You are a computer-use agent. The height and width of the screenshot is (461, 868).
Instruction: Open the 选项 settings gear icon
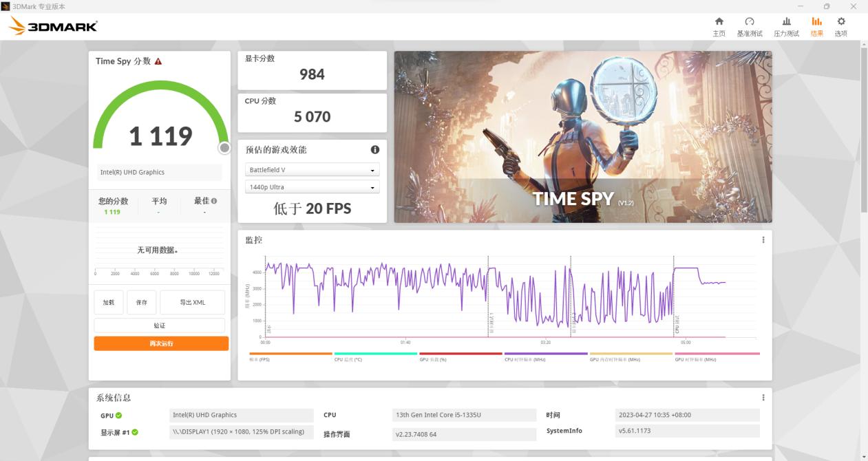pos(840,26)
